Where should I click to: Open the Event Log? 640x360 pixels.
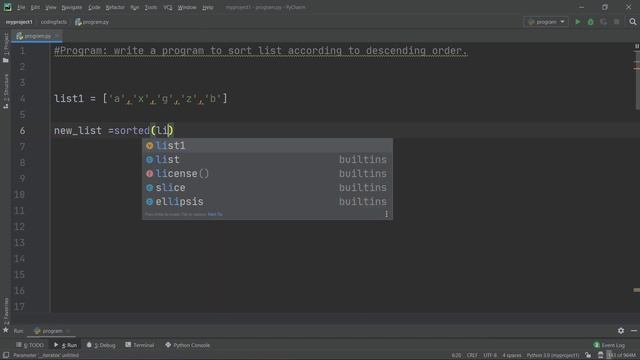(609, 345)
